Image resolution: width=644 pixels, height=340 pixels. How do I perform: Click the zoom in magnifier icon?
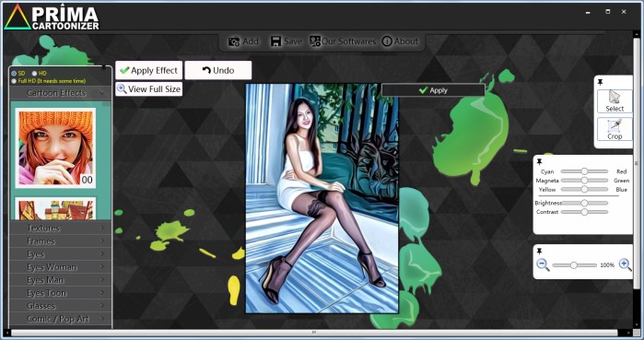tap(625, 264)
